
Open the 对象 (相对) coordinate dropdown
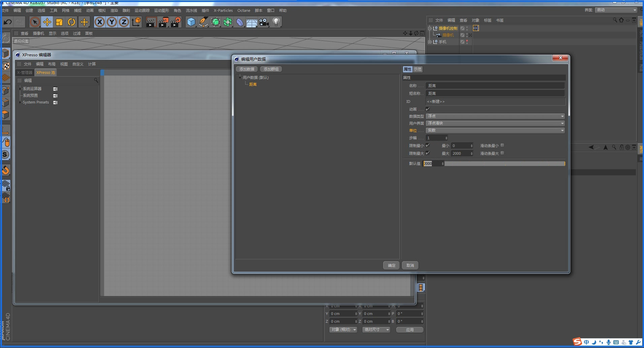point(343,330)
